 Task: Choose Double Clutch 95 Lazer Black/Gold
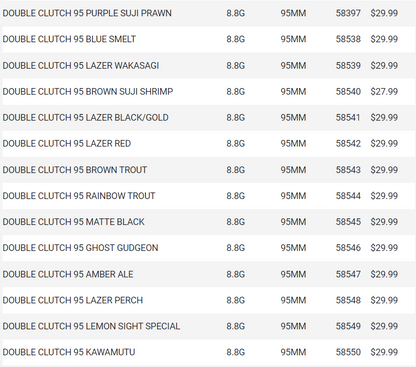tap(86, 117)
